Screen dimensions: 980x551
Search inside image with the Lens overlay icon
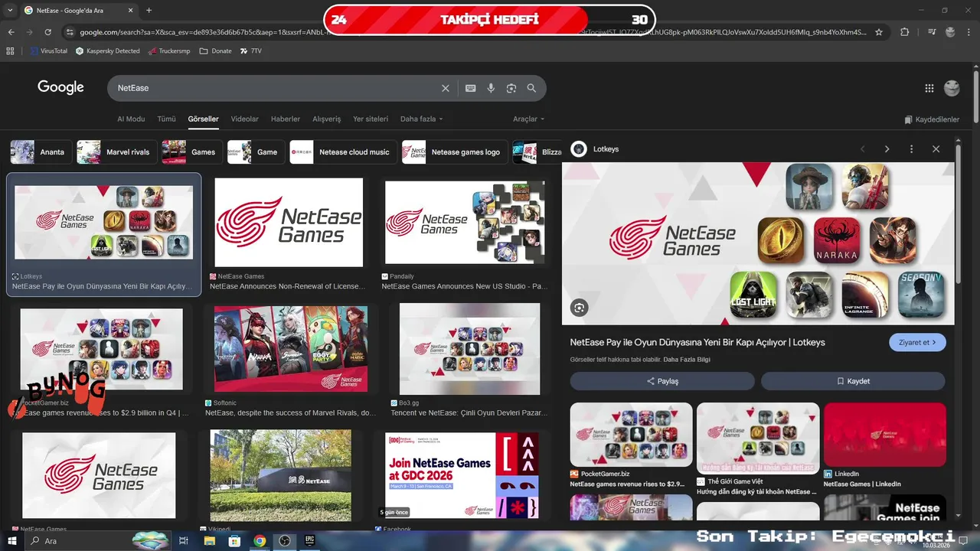[579, 308]
